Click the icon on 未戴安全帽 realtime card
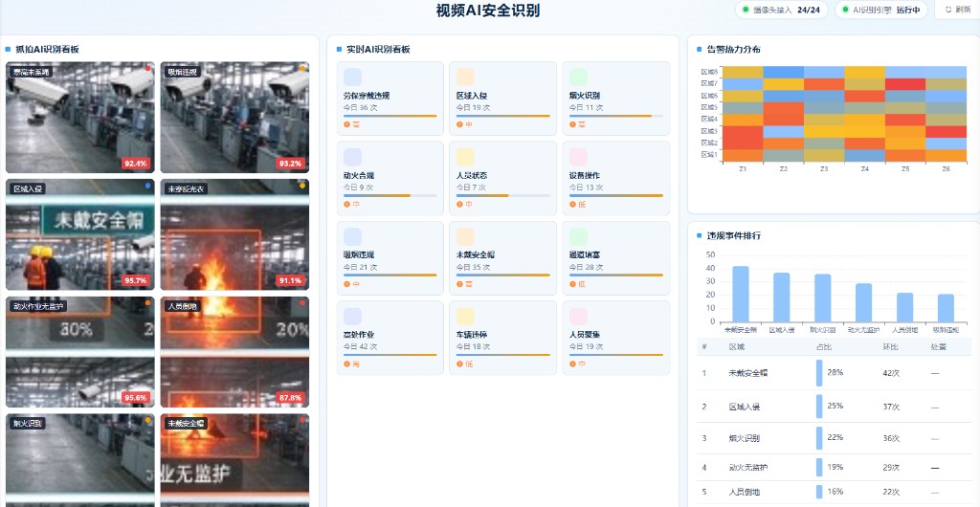 pyautogui.click(x=465, y=236)
